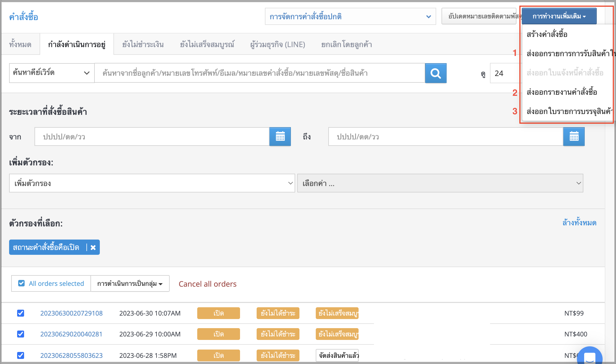The image size is (616, 364).
Task: Open the 'ยกเลิกโดยลูกค้า' tab
Action: (347, 44)
